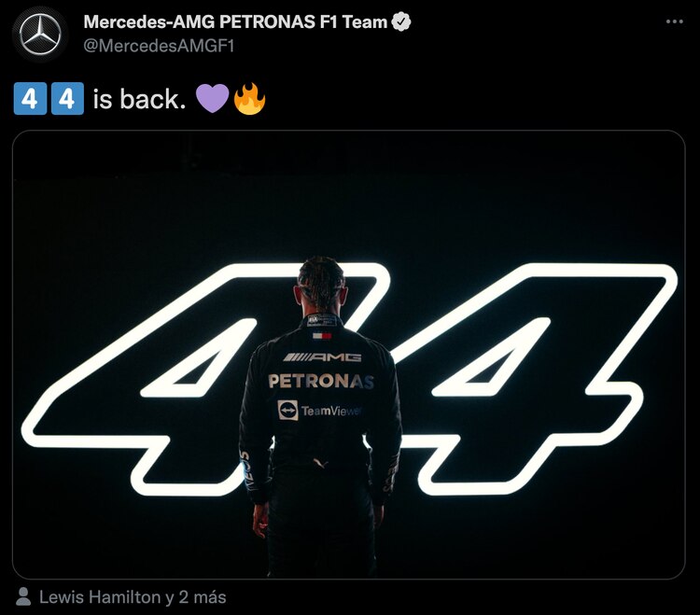Open Mercedes-AMG PETRONAS F1 Team profile name

[x=235, y=21]
